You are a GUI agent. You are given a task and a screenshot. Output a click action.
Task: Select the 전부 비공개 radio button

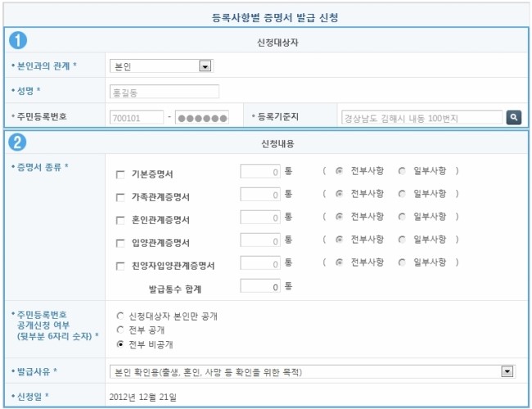[120, 344]
